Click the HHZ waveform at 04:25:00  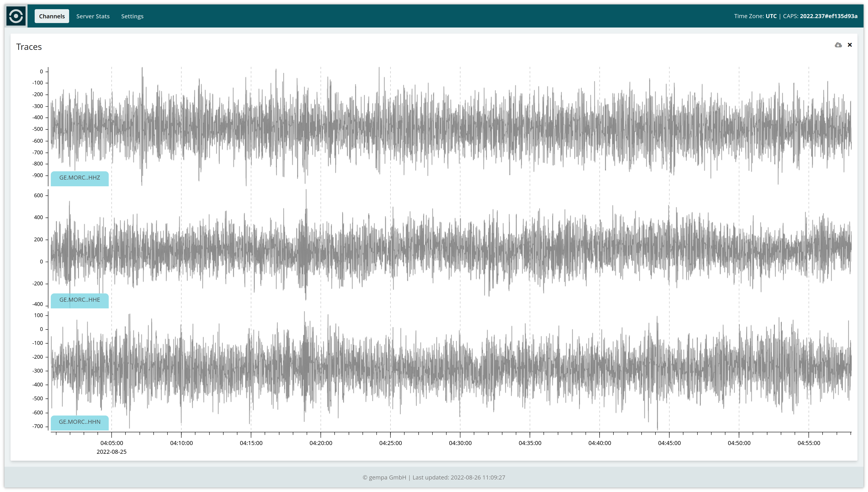(x=390, y=128)
